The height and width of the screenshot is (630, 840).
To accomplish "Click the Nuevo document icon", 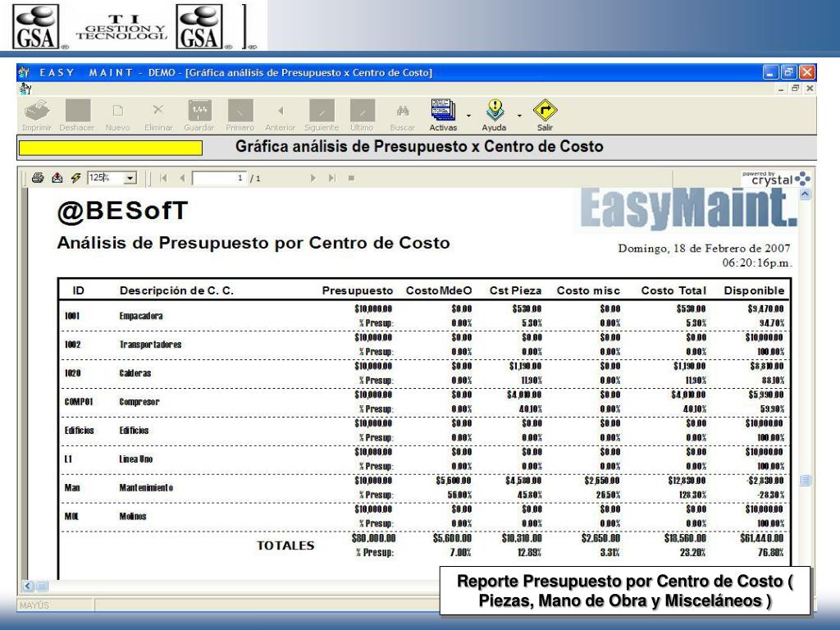I will coord(118,111).
